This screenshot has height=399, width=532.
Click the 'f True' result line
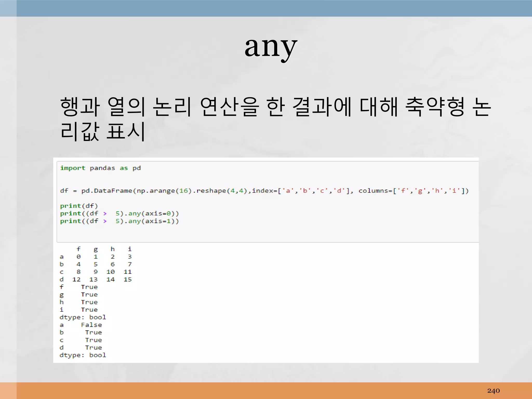point(79,287)
